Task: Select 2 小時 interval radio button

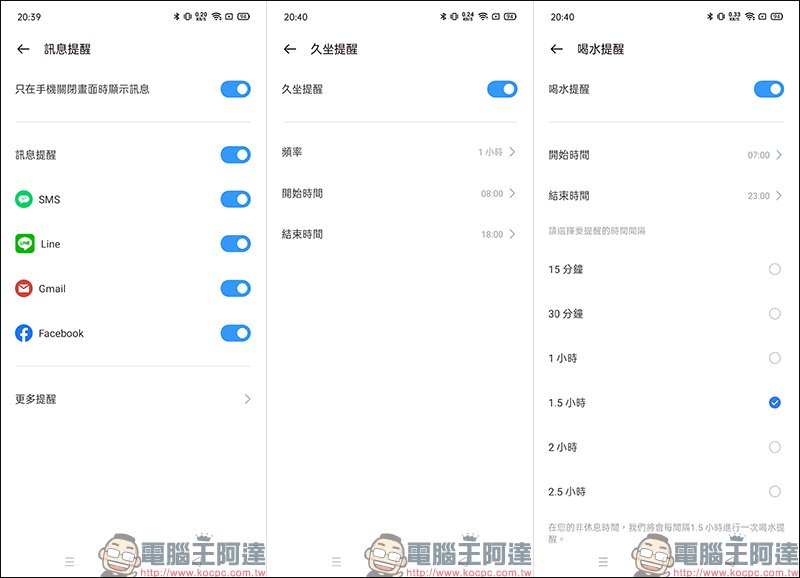Action: pos(774,447)
